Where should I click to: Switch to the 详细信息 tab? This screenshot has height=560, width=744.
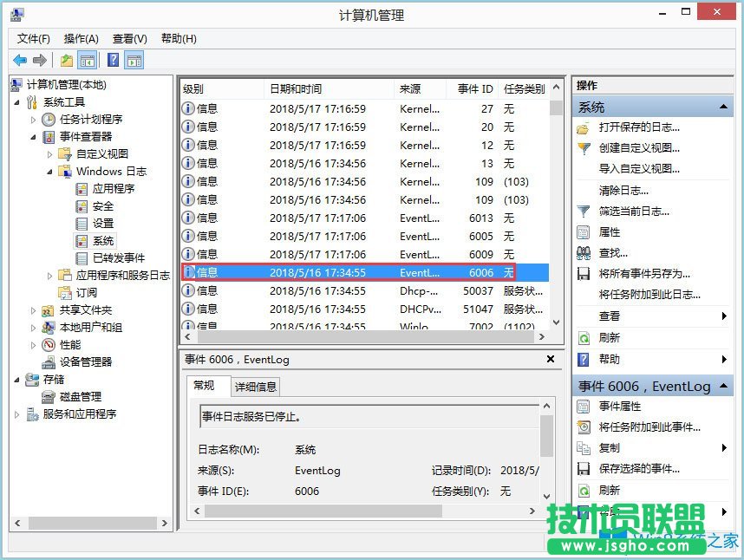click(x=255, y=386)
